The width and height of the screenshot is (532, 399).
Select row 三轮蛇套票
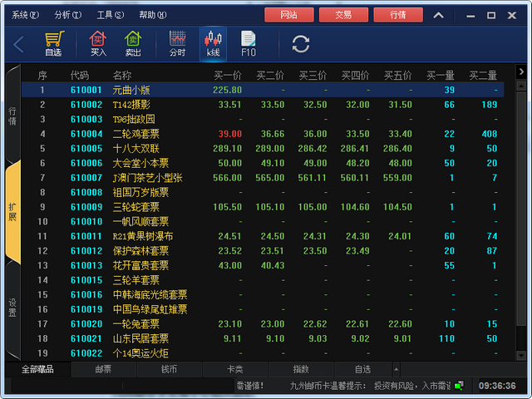click(263, 207)
